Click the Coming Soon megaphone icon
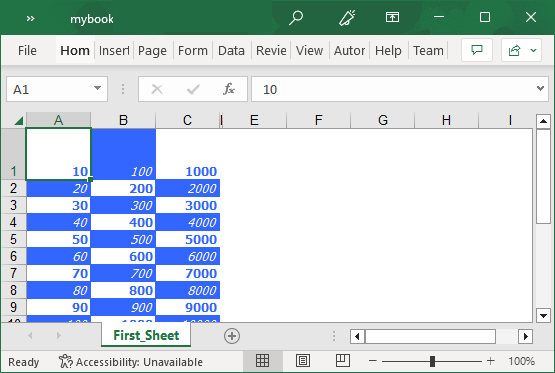This screenshot has width=555, height=373. click(347, 18)
